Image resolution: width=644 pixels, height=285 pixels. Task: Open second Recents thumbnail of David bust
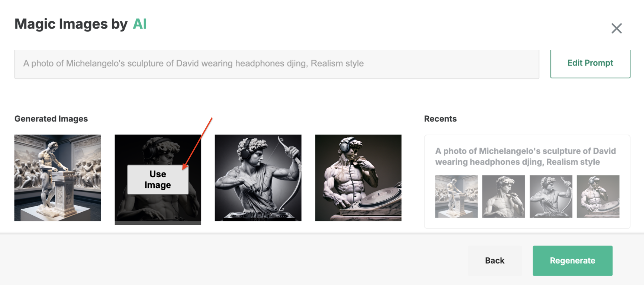coord(503,196)
